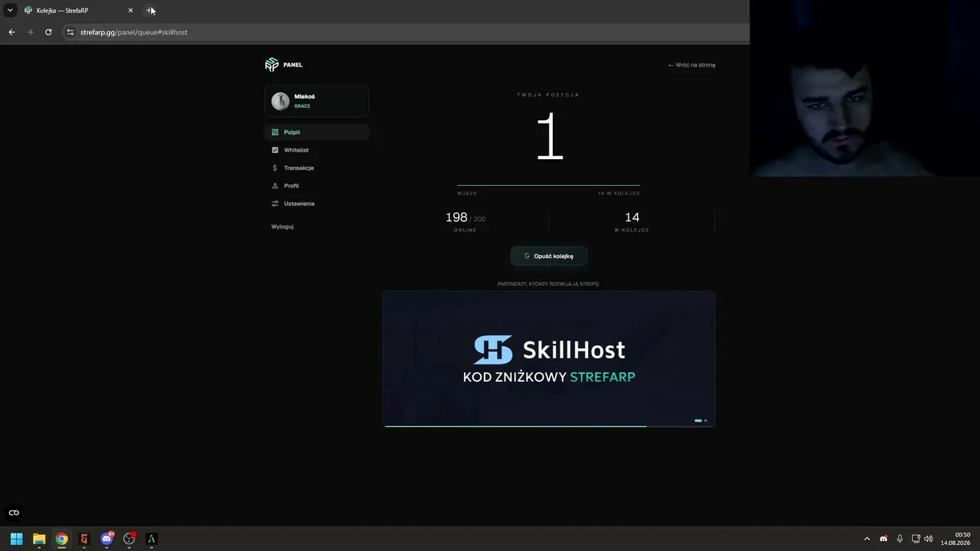
Task: Reload the StrefaRP page
Action: pos(48,32)
